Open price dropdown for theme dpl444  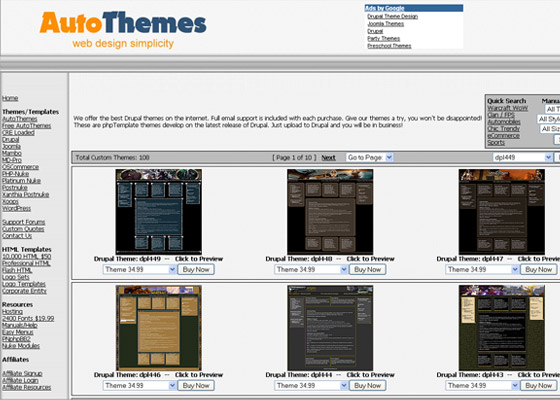point(311,386)
